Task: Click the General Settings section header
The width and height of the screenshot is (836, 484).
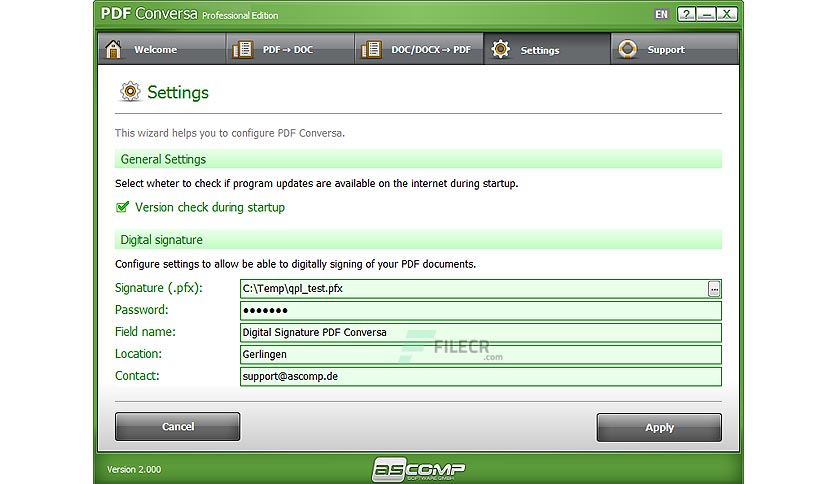Action: (418, 159)
